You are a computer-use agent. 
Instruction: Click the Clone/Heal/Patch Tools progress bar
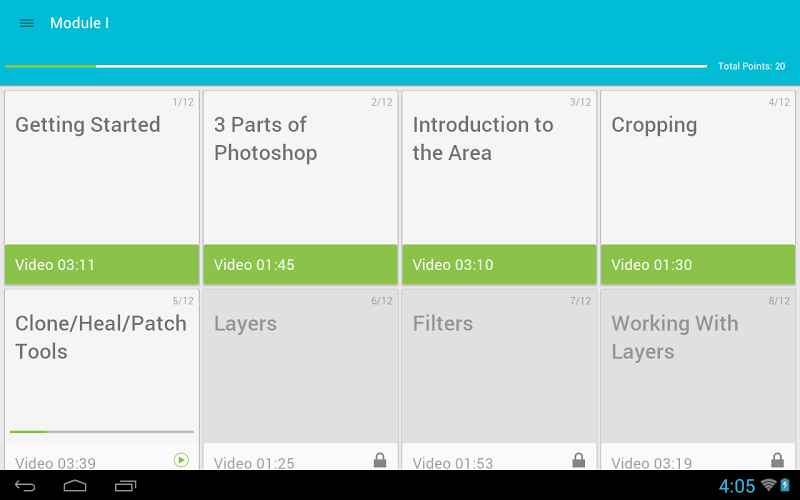pos(102,432)
